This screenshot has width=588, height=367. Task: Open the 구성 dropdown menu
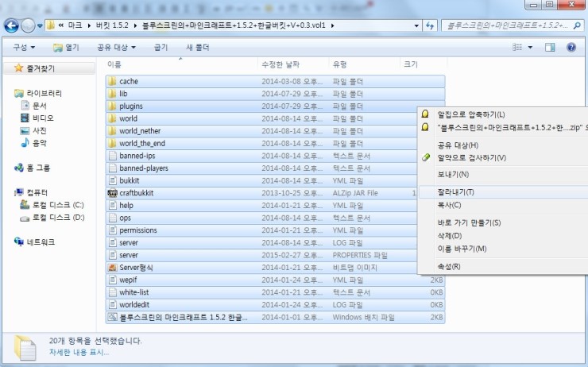pyautogui.click(x=24, y=47)
